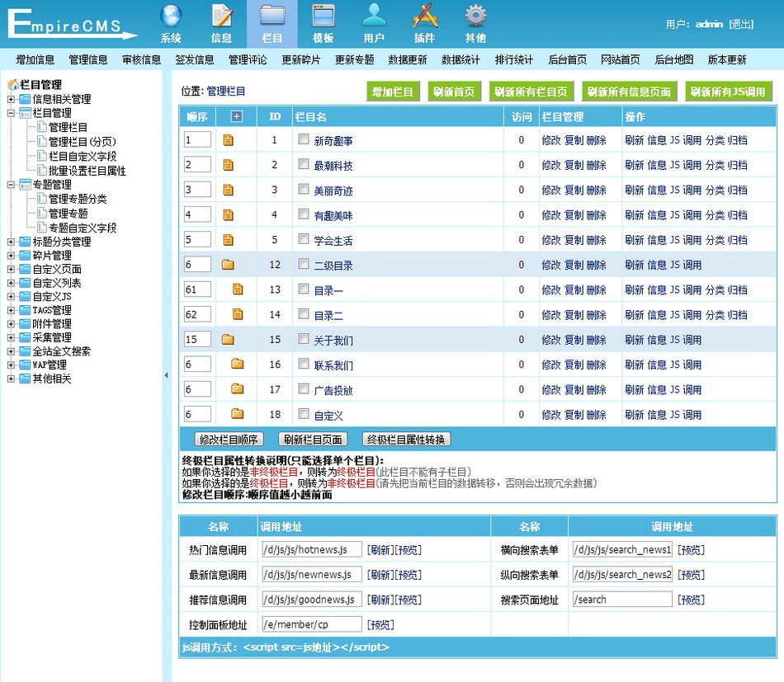This screenshot has height=682, width=784.
Task: Open the 信息 notepad icon
Action: click(x=221, y=16)
